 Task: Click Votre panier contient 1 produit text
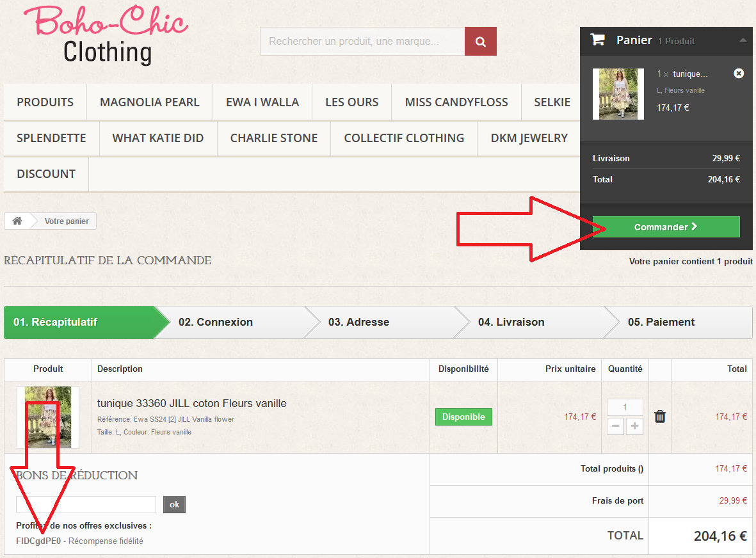tap(691, 261)
